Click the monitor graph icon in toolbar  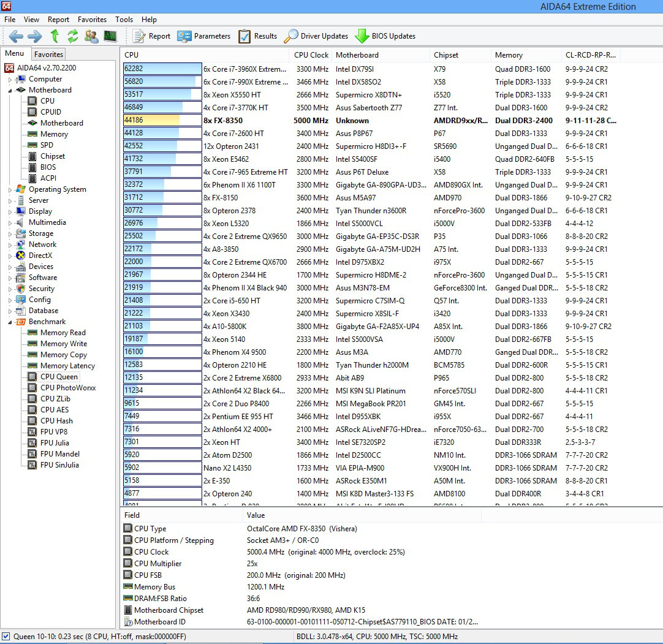click(x=110, y=36)
